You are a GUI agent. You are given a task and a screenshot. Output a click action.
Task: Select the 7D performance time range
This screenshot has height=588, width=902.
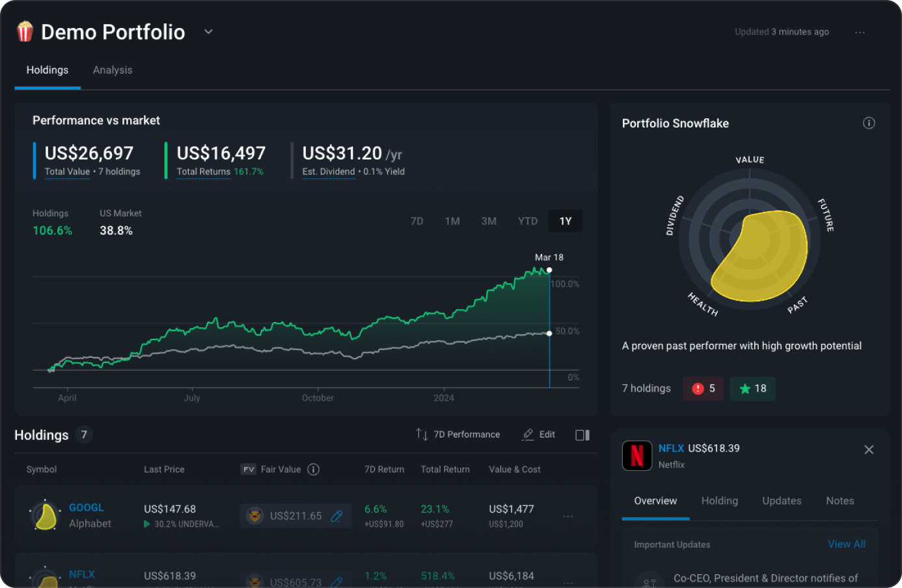coord(417,220)
